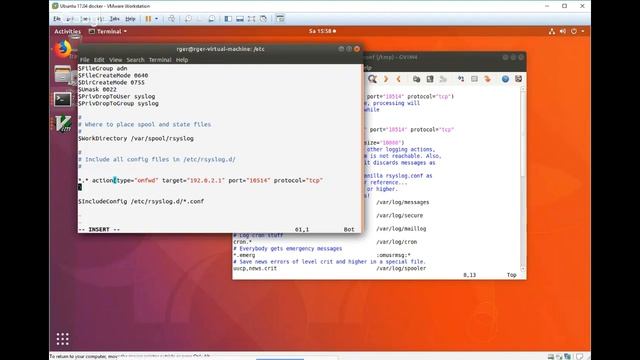Toggle the VMware library sidebar icon
The height and width of the screenshot is (360, 640).
pyautogui.click(x=228, y=19)
